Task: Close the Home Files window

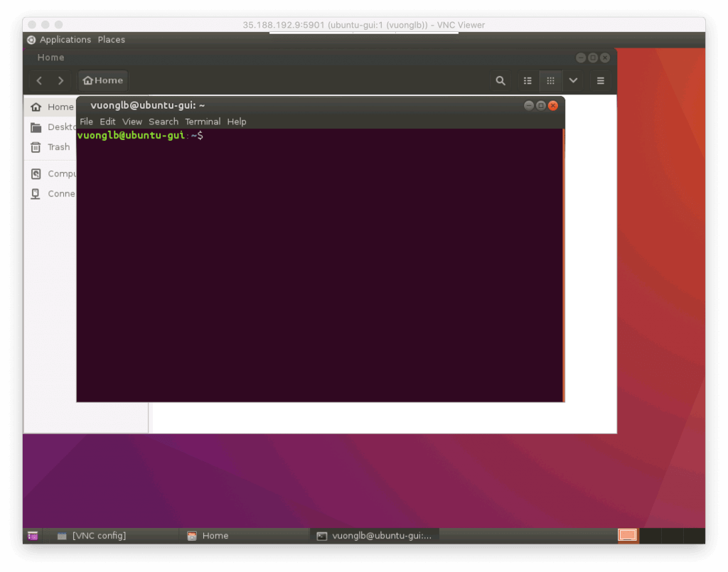Action: (x=605, y=58)
